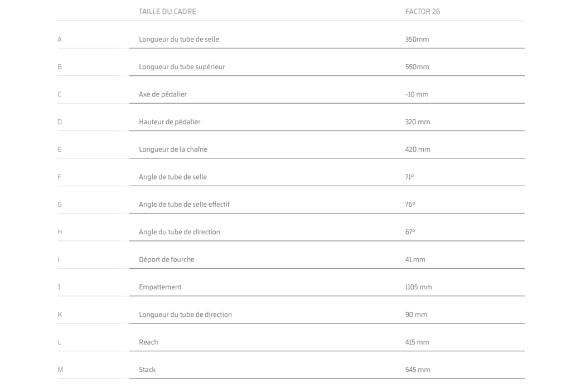Select the Longueur de la chaîne label
The width and height of the screenshot is (571, 392).
click(173, 149)
